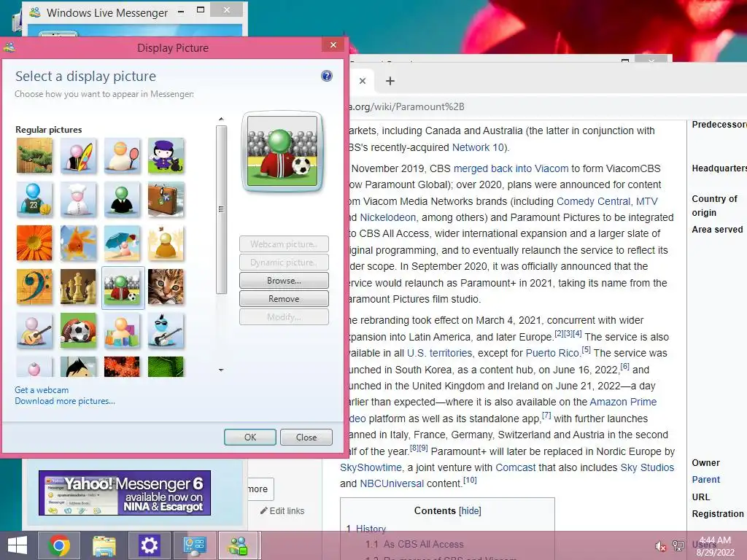Screen dimensions: 747x560
Task: Close the Display Picture dialog
Action: 333,44
